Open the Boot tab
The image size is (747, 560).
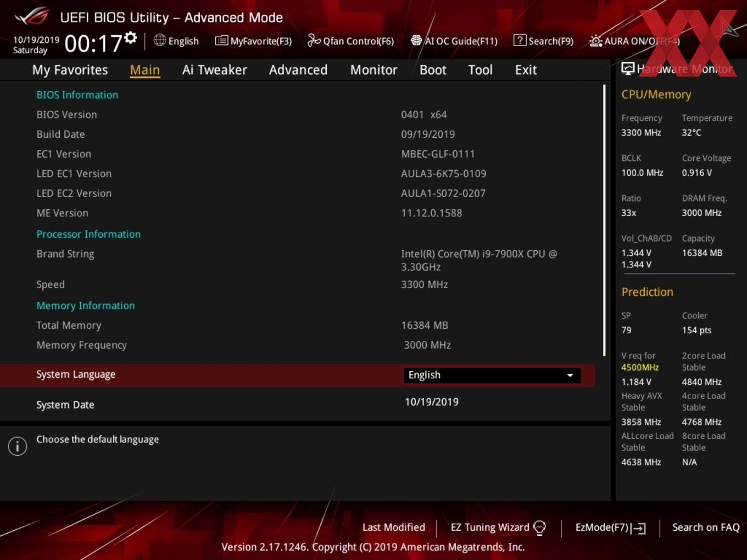433,70
